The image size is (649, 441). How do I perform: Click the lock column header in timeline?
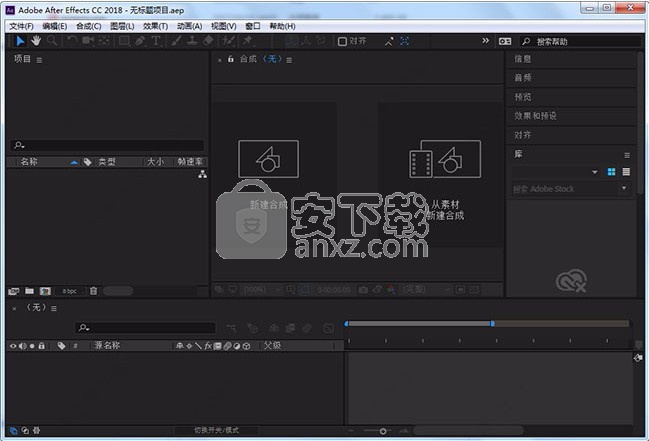click(41, 345)
